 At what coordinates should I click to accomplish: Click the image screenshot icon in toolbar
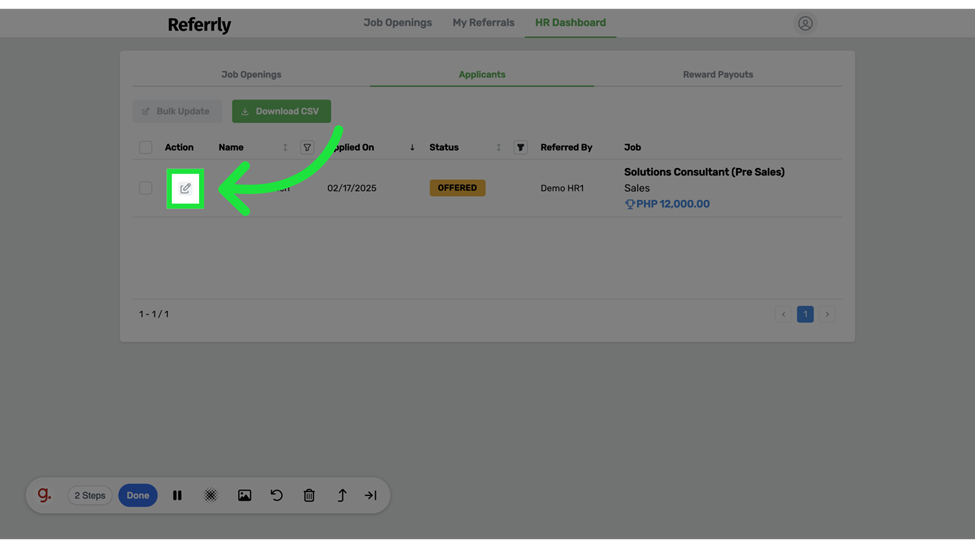pyautogui.click(x=244, y=495)
